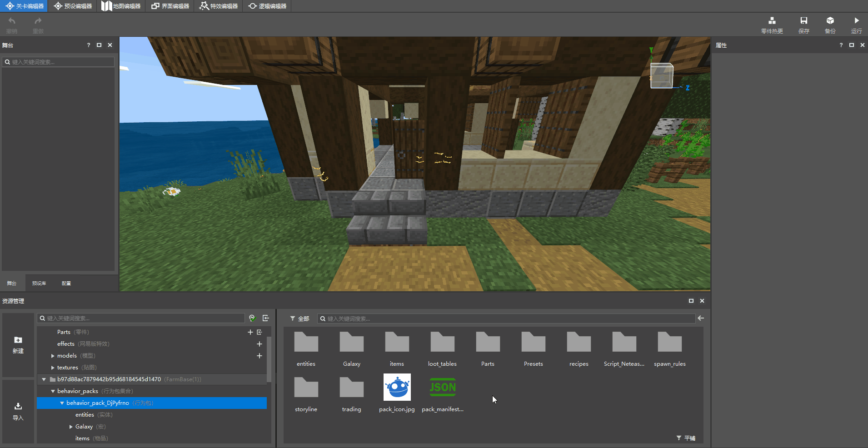This screenshot has height=448, width=868.
Task: Click the viewport orientation gizmo cube
Action: [x=662, y=75]
